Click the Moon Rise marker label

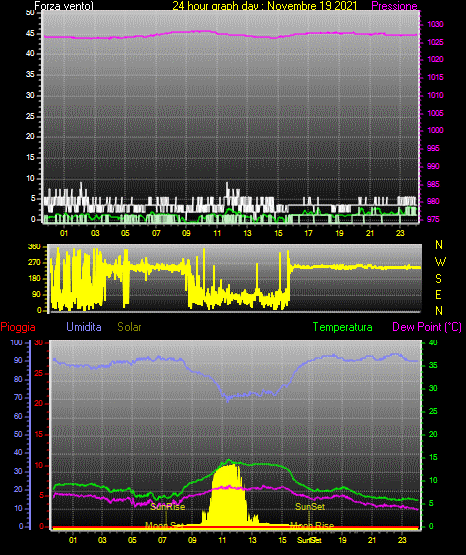click(x=312, y=526)
